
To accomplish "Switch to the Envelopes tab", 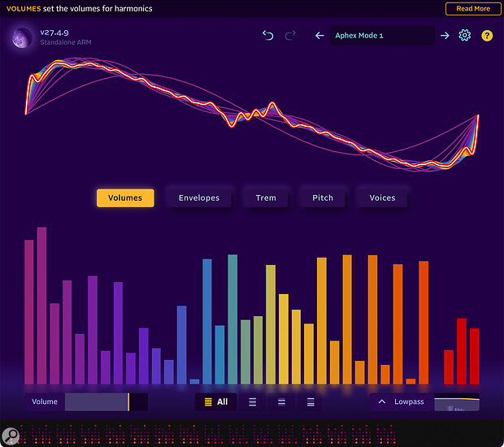I will [x=199, y=198].
